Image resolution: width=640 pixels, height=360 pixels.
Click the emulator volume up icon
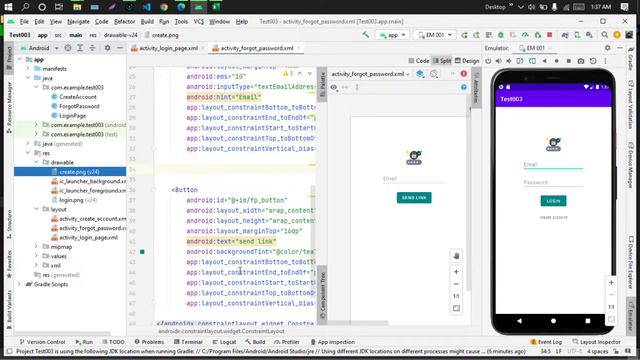(498, 61)
